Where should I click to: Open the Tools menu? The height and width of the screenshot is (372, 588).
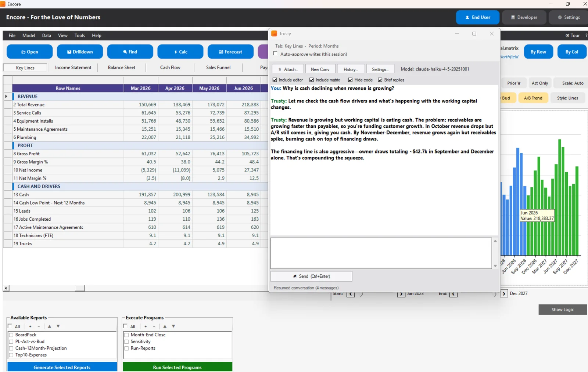[80, 36]
